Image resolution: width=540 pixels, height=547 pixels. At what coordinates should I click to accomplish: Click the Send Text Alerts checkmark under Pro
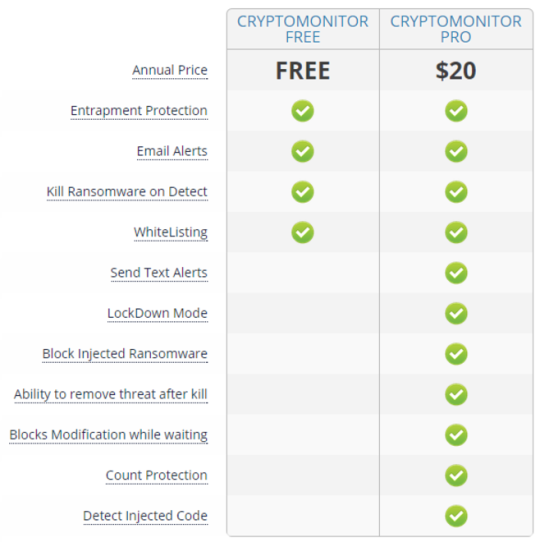click(456, 273)
